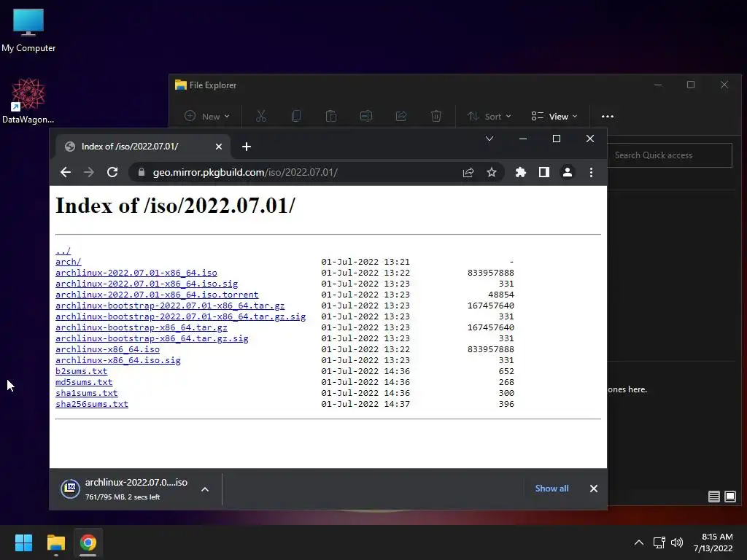The height and width of the screenshot is (560, 747).
Task: Toggle Chrome side panel icon
Action: [544, 172]
